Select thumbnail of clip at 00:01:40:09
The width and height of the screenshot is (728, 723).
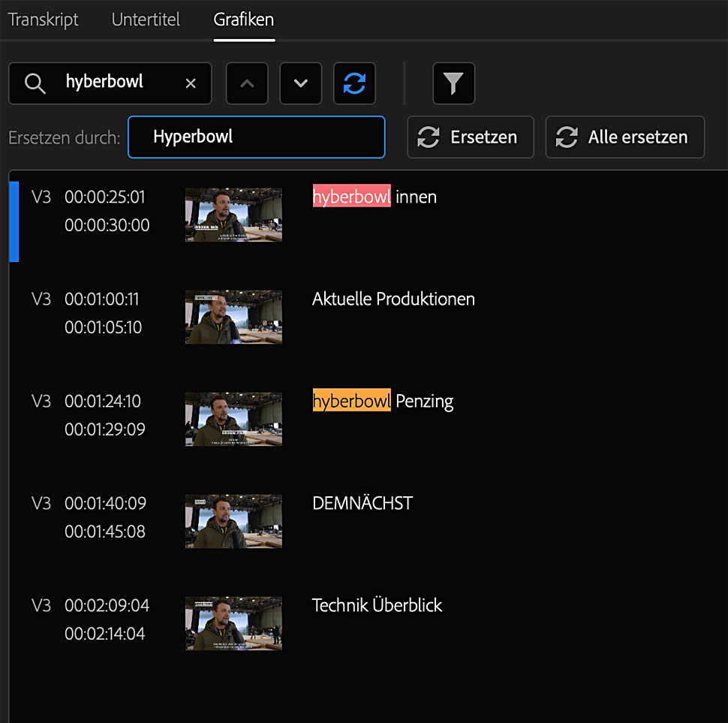[x=233, y=521]
